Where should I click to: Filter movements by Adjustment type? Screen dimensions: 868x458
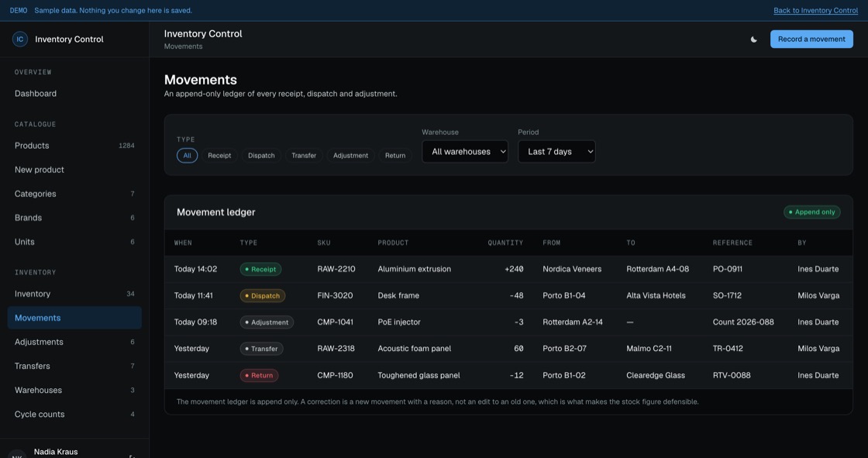point(350,156)
